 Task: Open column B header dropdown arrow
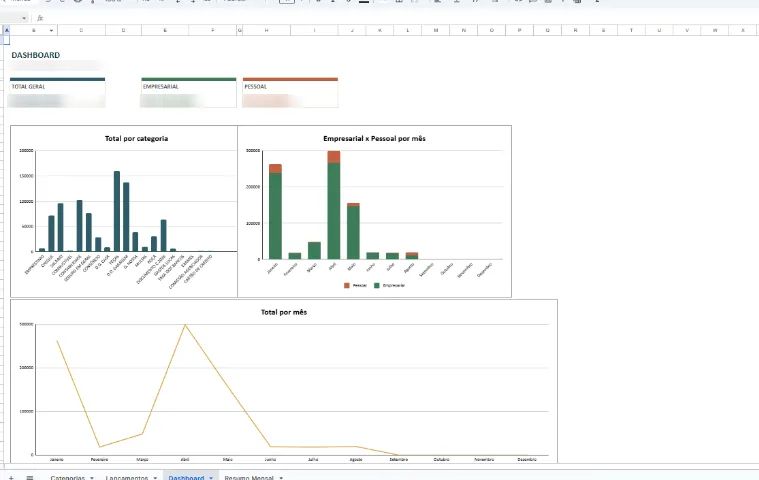(51, 30)
